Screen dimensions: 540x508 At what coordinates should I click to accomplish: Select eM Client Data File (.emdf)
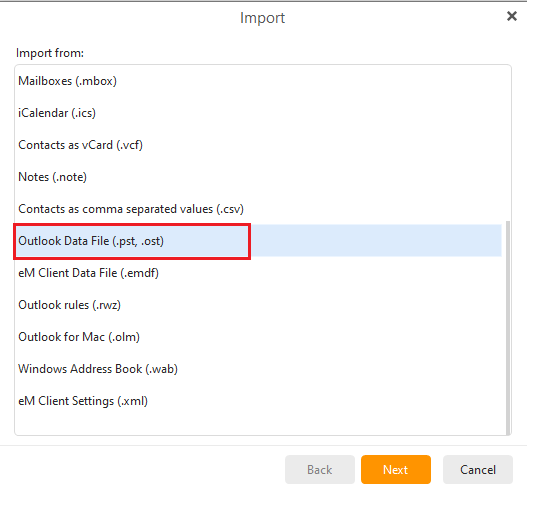[258, 273]
